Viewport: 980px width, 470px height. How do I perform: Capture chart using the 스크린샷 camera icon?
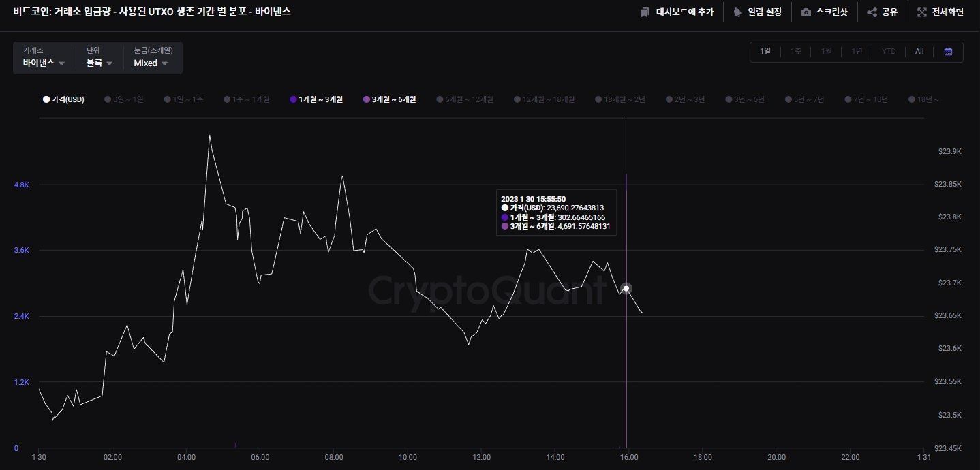(x=806, y=12)
